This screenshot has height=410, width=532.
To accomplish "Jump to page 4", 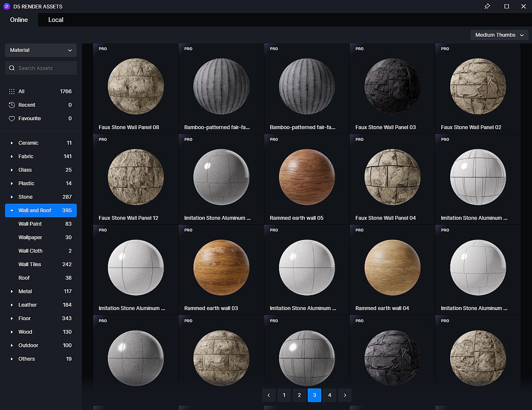I will [x=330, y=395].
